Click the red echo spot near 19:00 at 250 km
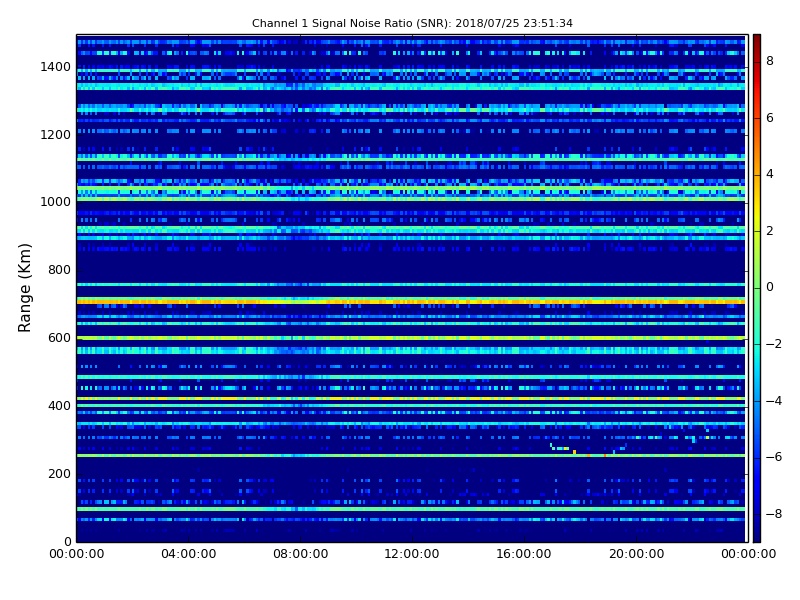 [605, 455]
